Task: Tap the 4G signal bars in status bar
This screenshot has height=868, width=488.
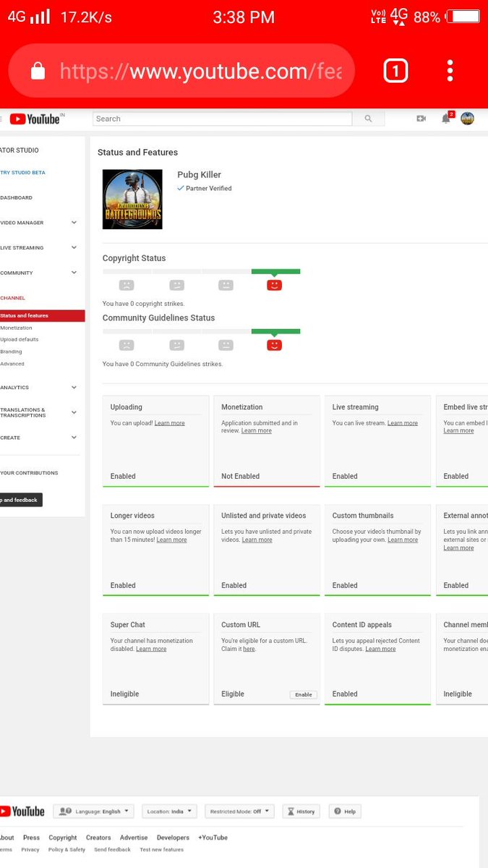Action: [40, 16]
